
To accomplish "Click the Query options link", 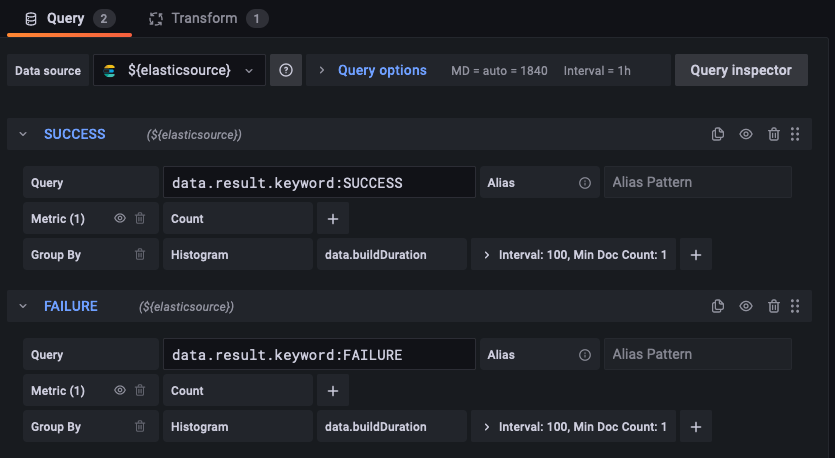I will click(382, 70).
